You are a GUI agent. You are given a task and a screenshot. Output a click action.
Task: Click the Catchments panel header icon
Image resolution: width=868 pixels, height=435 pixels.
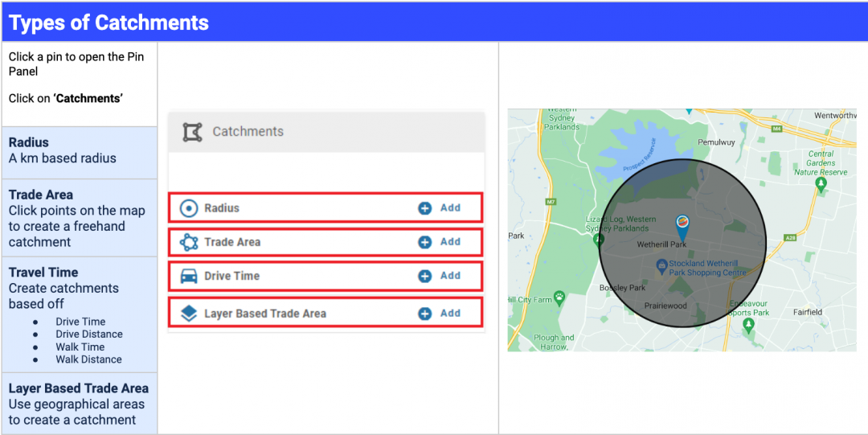(192, 132)
